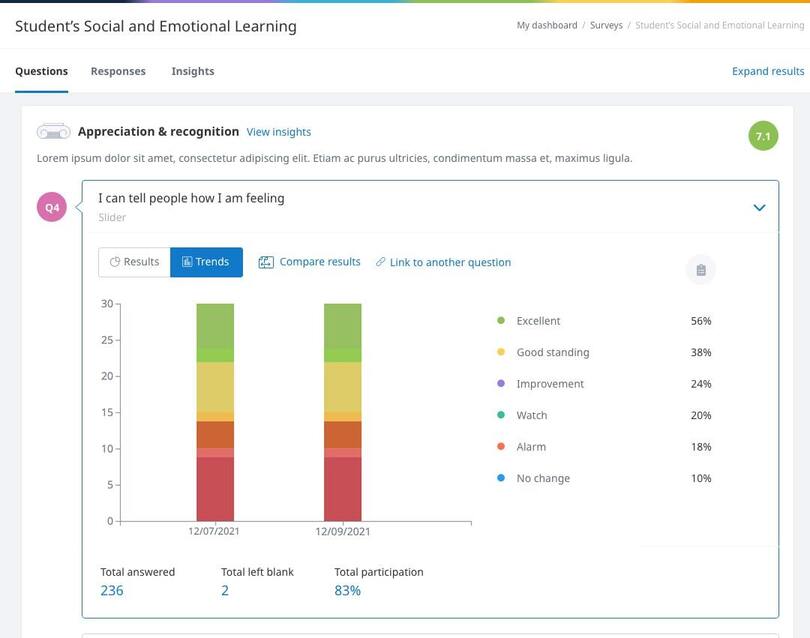Click the chain link icon
Screen dimensions: 810x638
click(380, 262)
